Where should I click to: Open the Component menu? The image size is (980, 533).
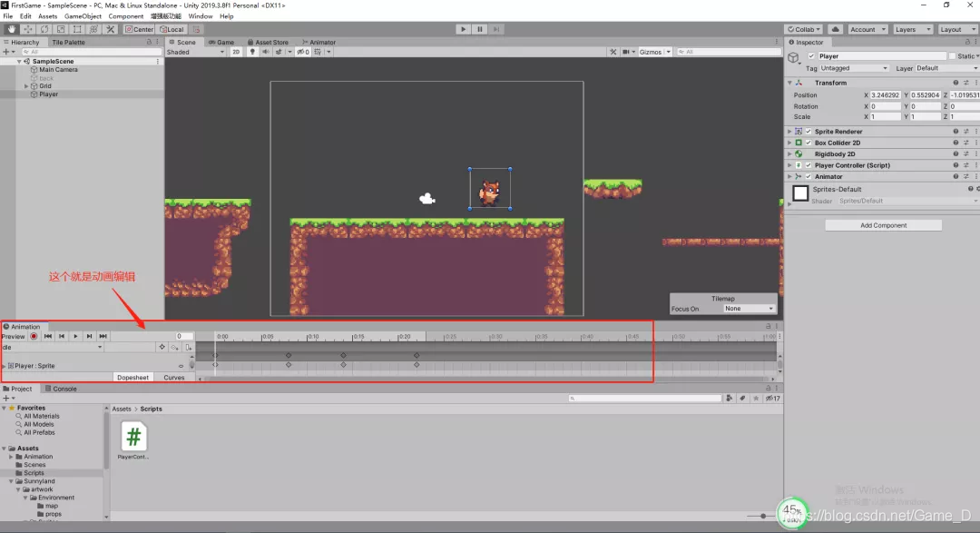tap(125, 16)
